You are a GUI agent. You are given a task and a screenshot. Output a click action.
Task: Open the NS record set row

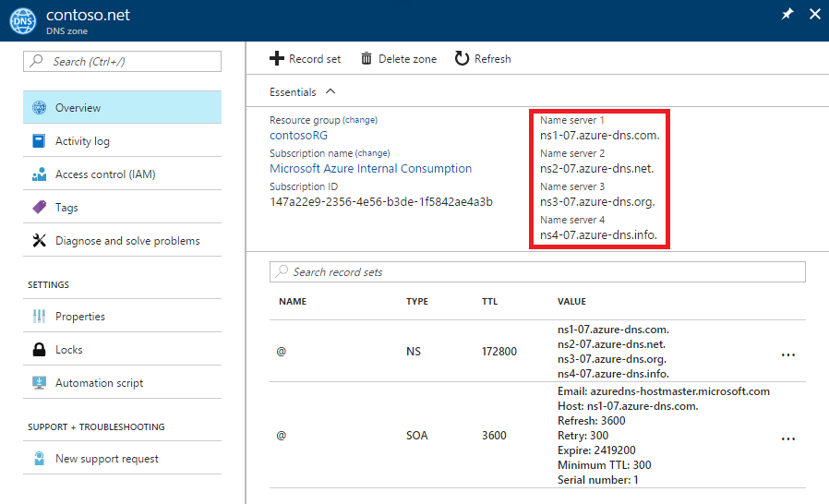pos(537,351)
